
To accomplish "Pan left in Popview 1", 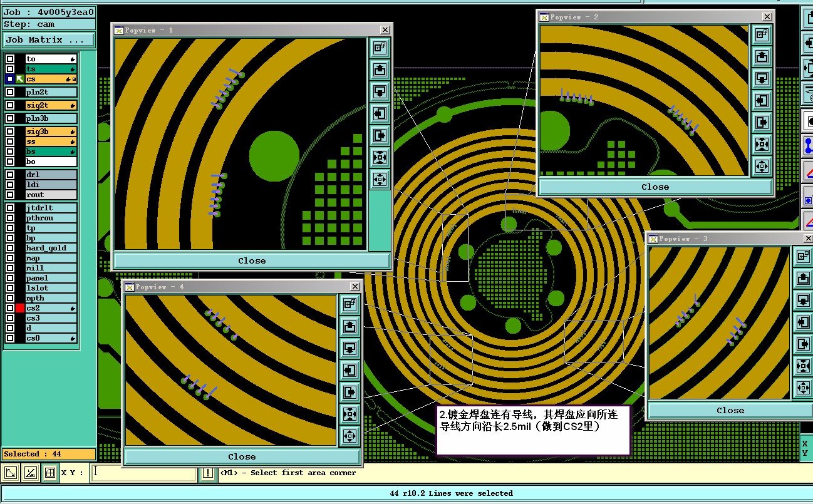I will [x=380, y=113].
